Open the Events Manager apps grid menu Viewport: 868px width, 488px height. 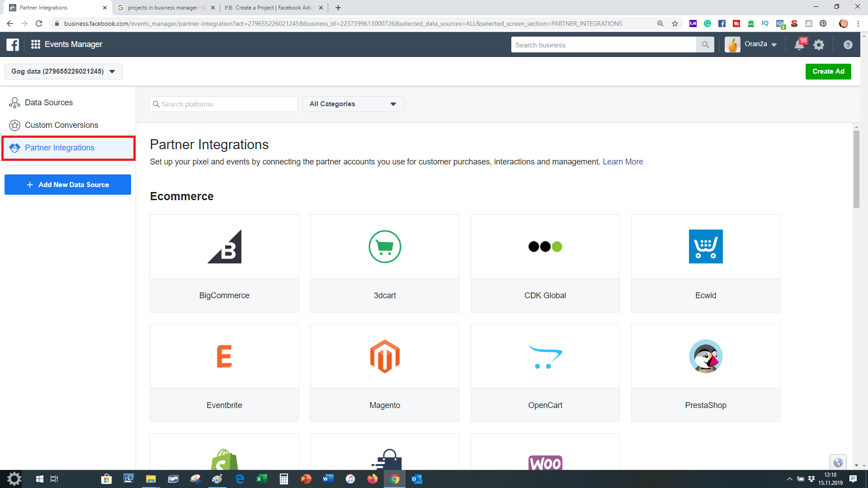pyautogui.click(x=36, y=44)
